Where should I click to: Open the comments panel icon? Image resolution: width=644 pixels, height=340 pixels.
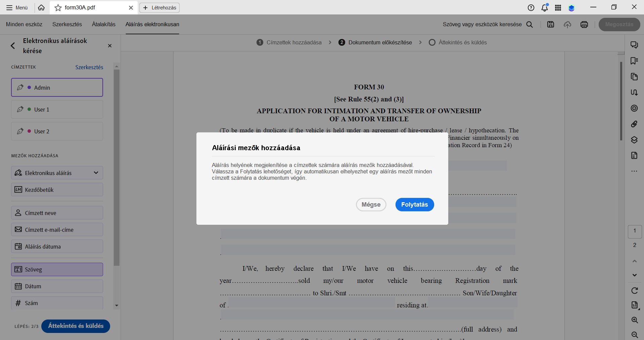point(634,45)
